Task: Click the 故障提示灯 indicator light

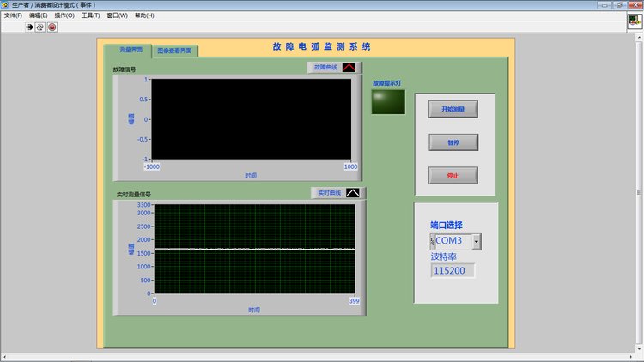Action: (387, 101)
